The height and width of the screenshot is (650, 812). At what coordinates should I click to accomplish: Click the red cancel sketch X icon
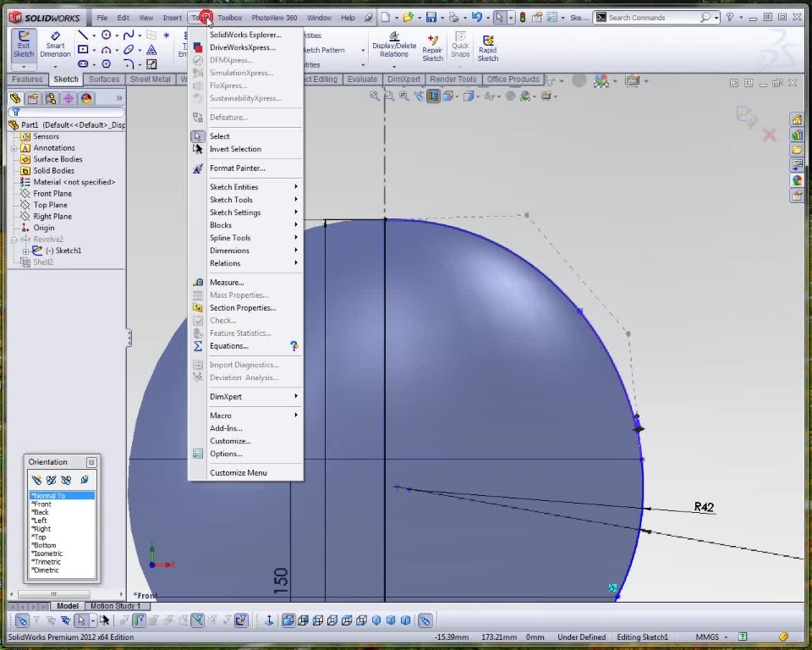pos(770,135)
